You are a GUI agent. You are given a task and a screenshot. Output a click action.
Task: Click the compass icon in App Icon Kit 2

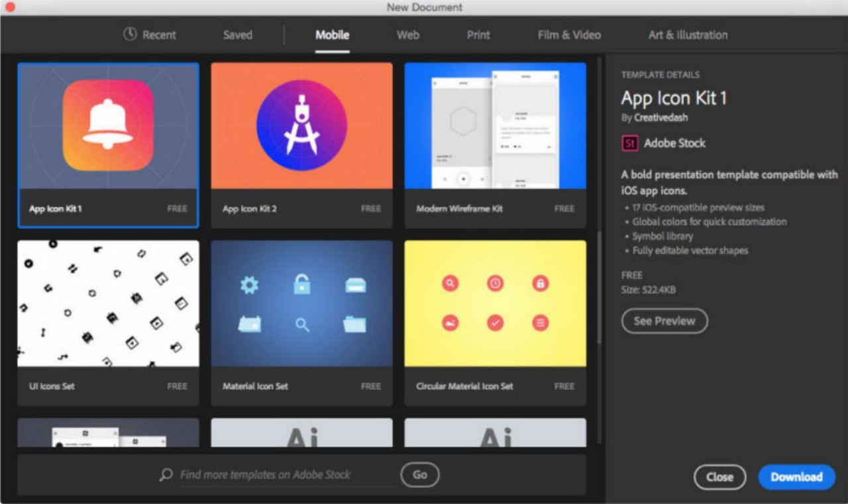click(301, 126)
